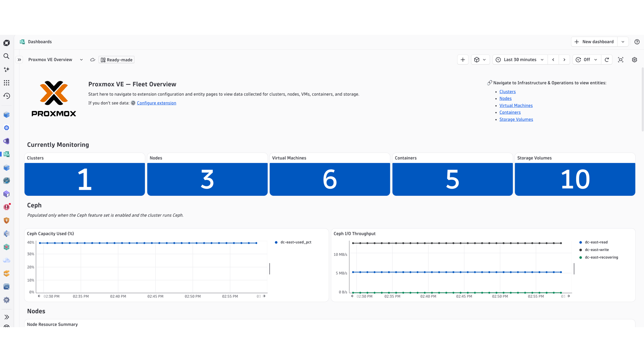
Task: Click the Virtual Machines tile showing 6
Action: pos(330,179)
